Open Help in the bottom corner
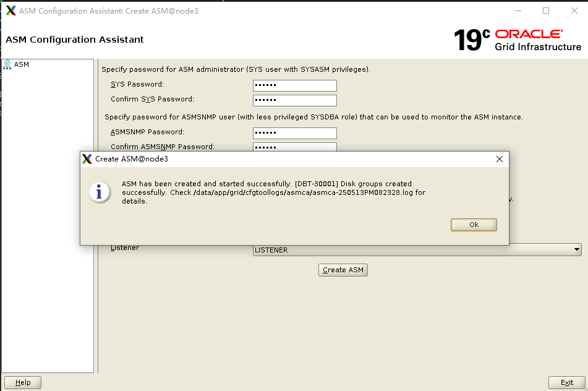588x391 pixels. [x=23, y=382]
